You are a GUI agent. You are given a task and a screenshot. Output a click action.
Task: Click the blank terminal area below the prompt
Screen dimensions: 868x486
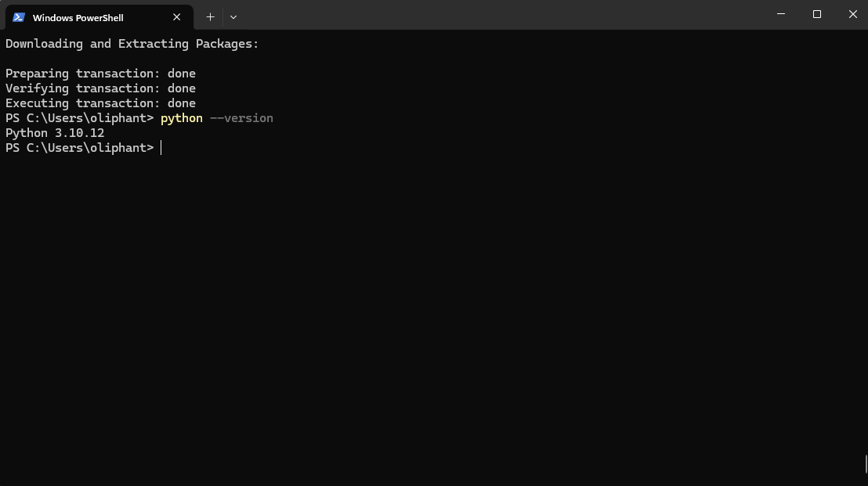click(x=431, y=313)
